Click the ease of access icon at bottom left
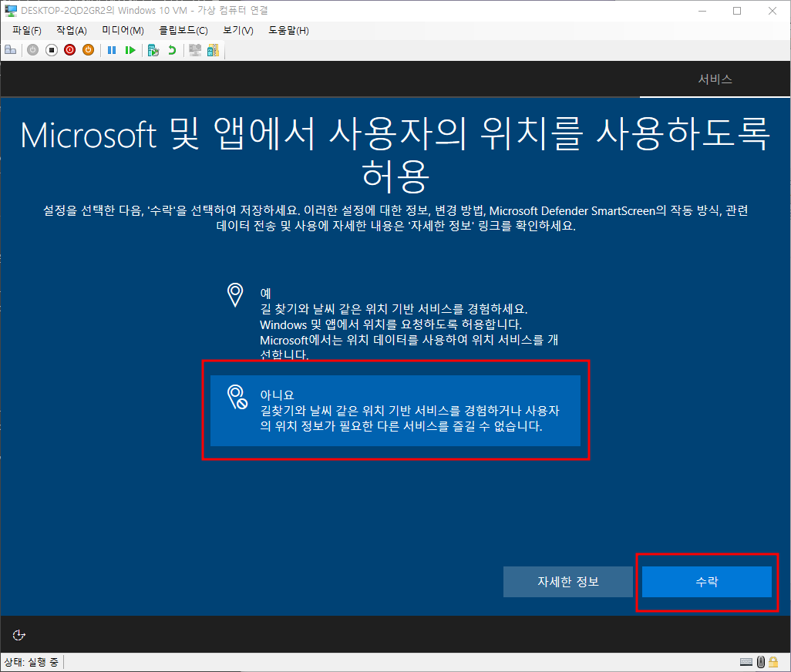This screenshot has height=672, width=791. tap(19, 635)
